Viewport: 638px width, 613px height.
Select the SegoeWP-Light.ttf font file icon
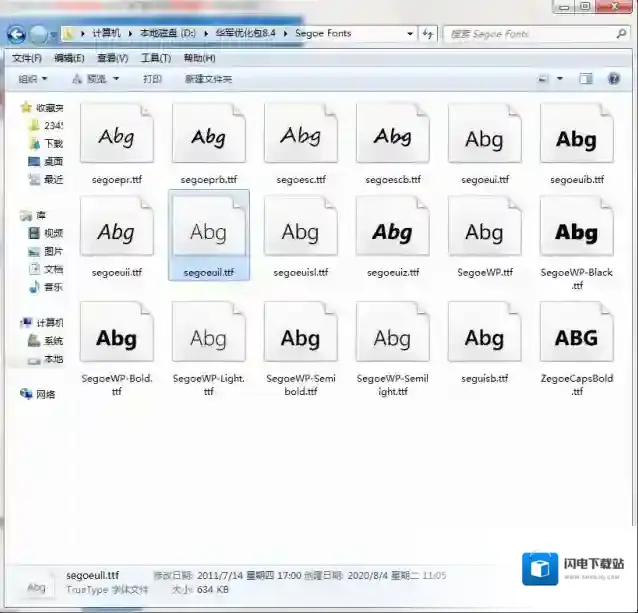[x=209, y=332]
